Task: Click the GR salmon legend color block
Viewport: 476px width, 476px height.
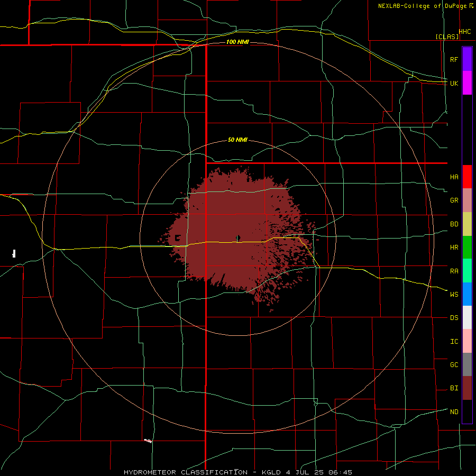Action: click(467, 200)
